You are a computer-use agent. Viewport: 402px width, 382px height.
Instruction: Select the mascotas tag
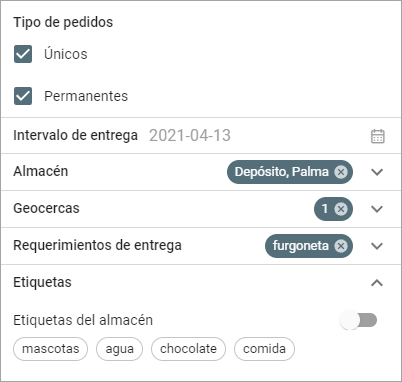coord(50,349)
